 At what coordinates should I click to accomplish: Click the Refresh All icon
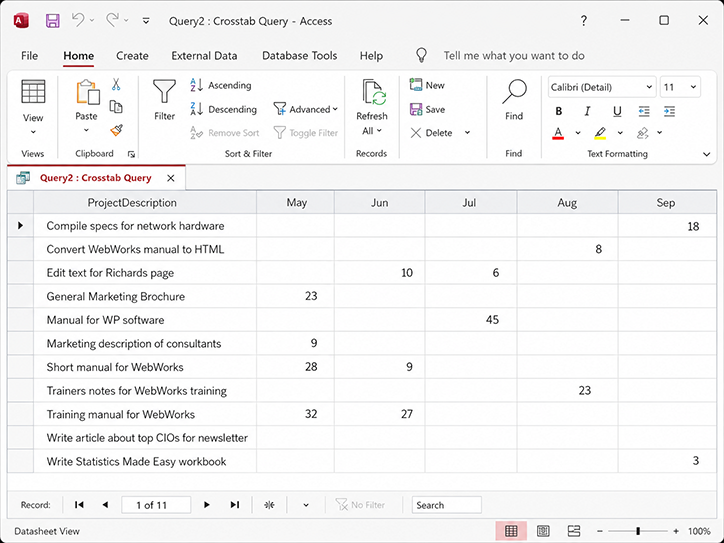pyautogui.click(x=373, y=93)
